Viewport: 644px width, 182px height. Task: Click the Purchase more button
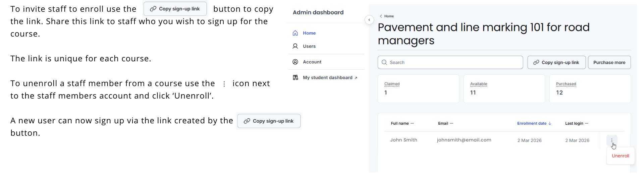click(x=609, y=62)
